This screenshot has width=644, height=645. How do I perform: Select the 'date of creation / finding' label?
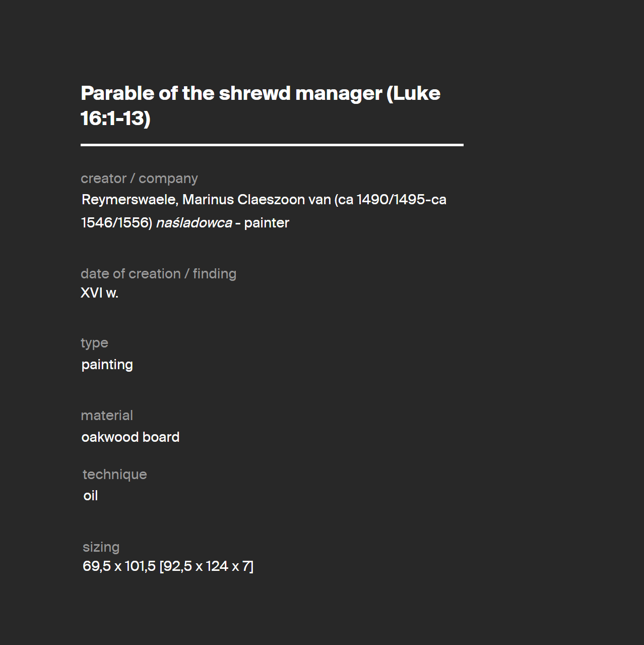158,274
